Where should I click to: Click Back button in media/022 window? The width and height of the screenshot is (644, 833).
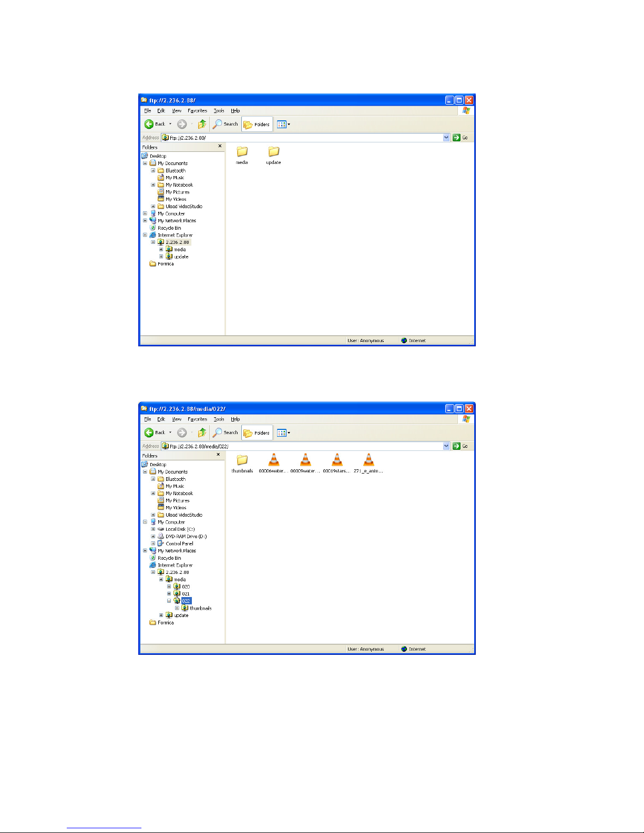click(155, 433)
